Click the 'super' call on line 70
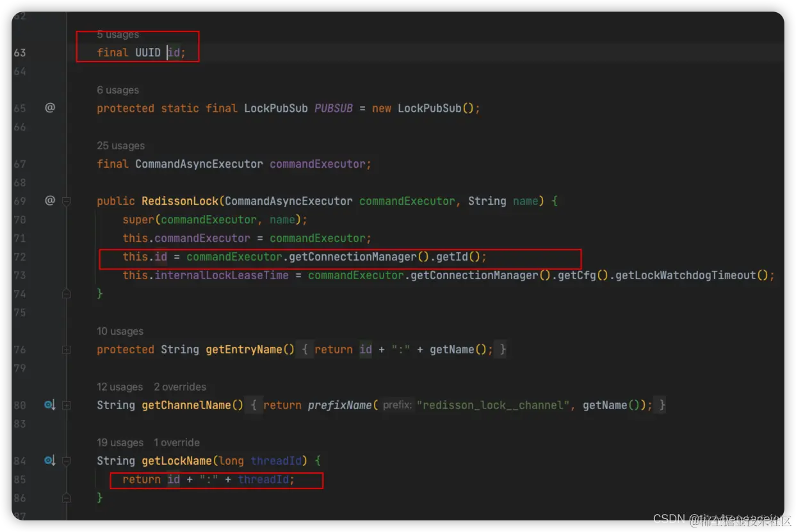 click(x=138, y=220)
